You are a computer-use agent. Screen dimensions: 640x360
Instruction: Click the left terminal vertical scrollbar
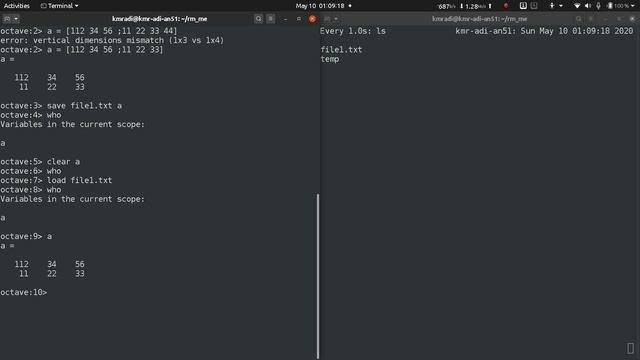(318, 276)
